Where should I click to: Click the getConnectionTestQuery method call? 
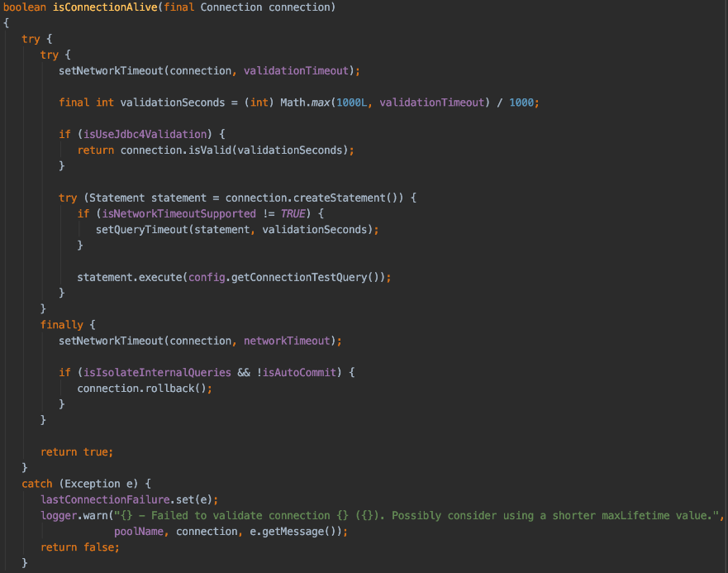[299, 278]
